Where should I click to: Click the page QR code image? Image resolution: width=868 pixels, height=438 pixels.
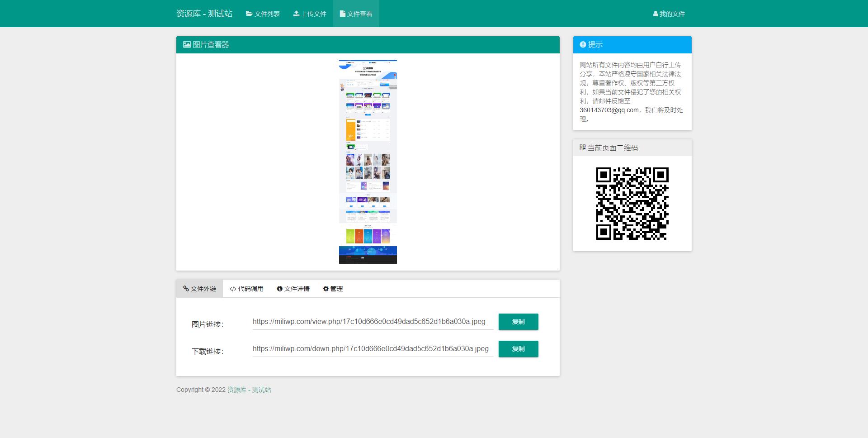tap(632, 203)
